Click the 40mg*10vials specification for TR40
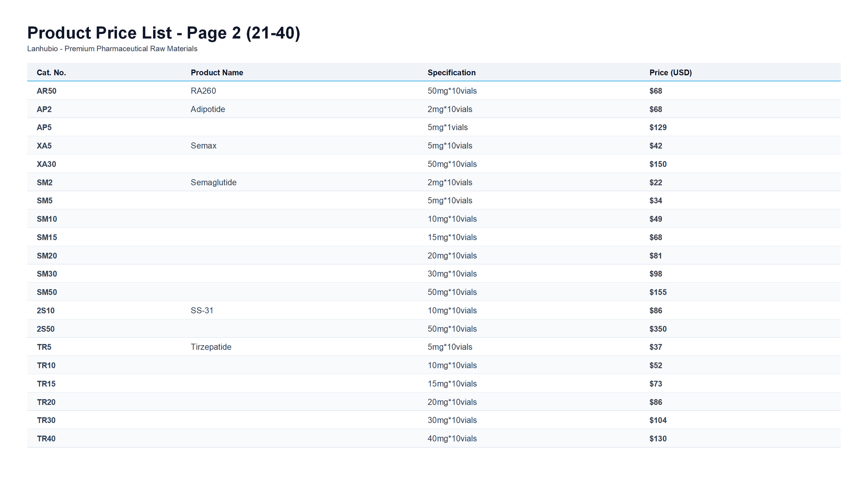This screenshot has height=488, width=868. [452, 439]
